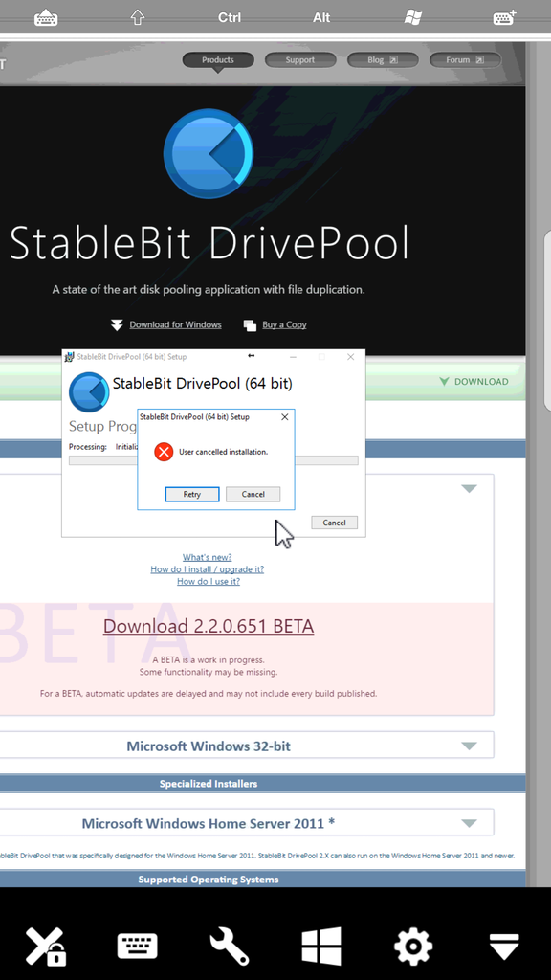Click Retry in the setup error dialog
The image size is (551, 980).
pyautogui.click(x=191, y=494)
